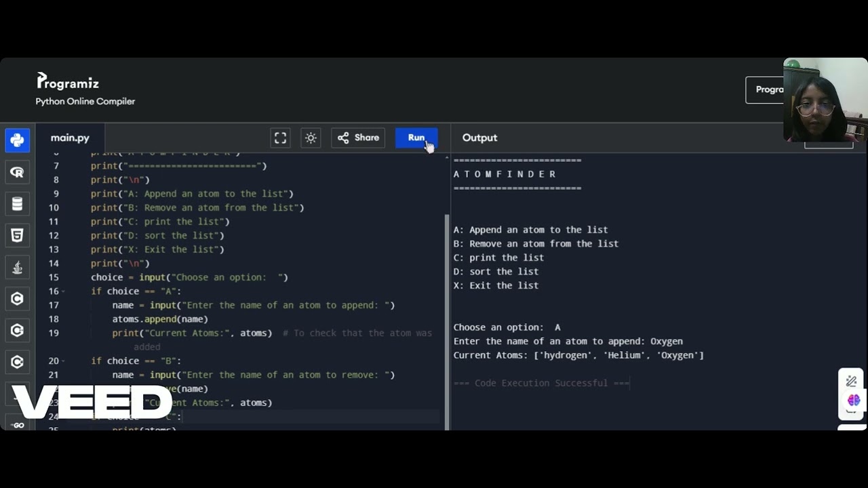Click the colorful brain extension icon
868x488 pixels.
click(x=853, y=401)
